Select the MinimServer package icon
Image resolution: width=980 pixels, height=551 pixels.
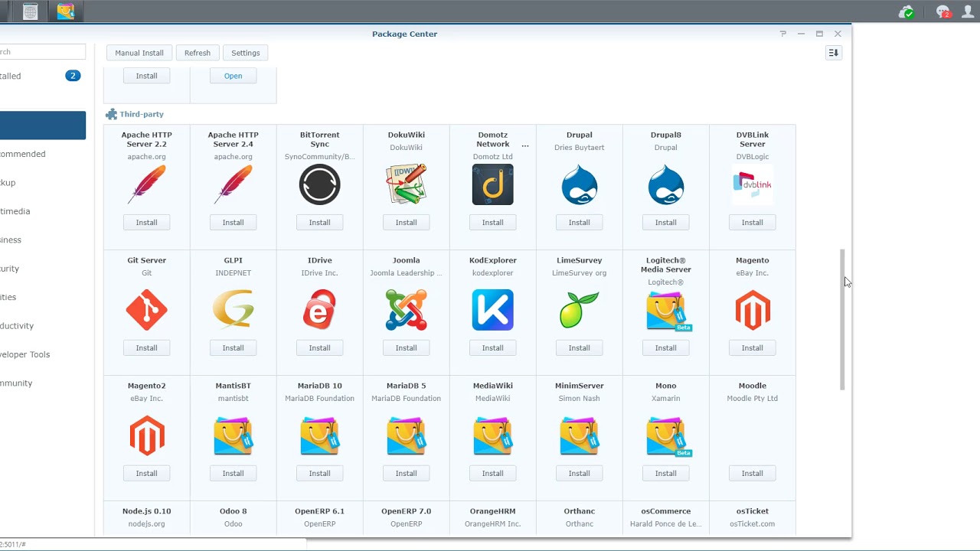point(579,435)
